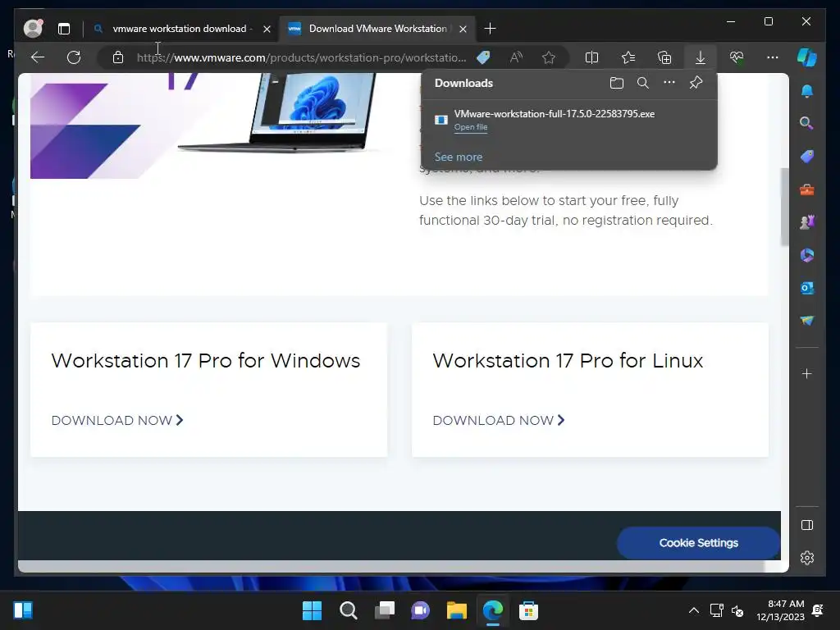This screenshot has width=840, height=630.
Task: Open Task View on taskbar
Action: [384, 610]
